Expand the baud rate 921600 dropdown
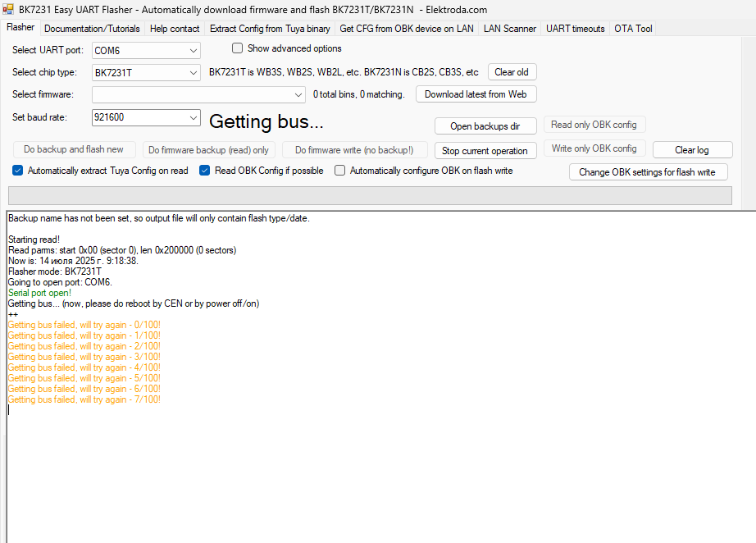The height and width of the screenshot is (543, 756). [x=193, y=117]
